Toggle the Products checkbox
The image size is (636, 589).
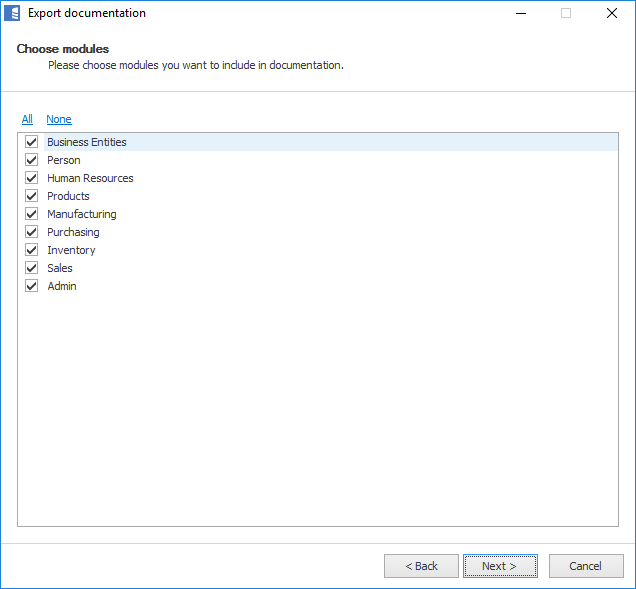click(32, 196)
